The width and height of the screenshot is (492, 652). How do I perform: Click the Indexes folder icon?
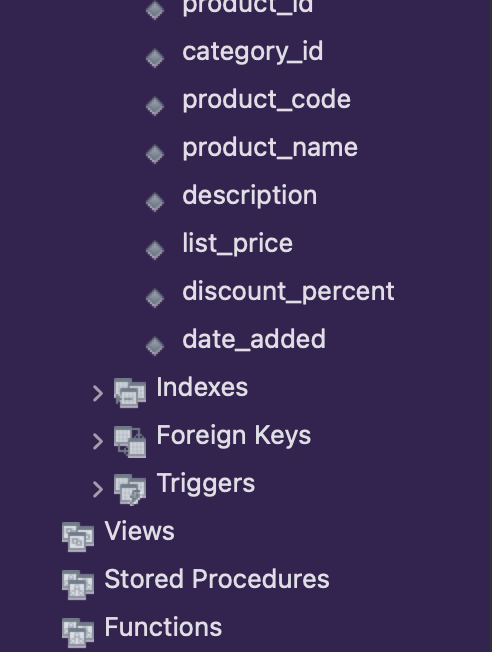tap(130, 393)
